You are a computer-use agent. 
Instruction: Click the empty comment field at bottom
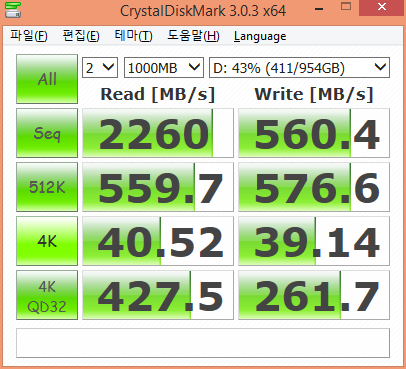tap(203, 343)
